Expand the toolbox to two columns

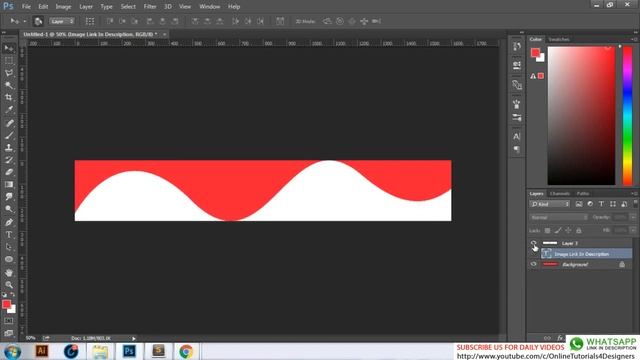(4, 32)
